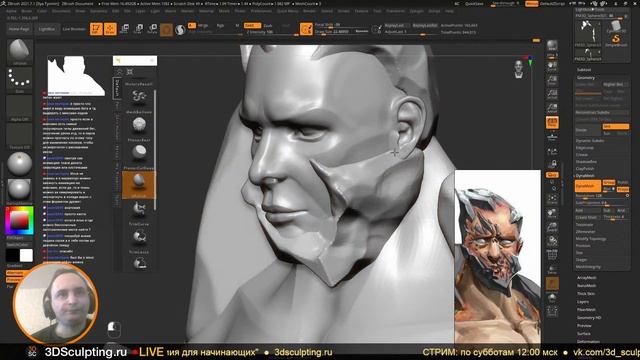640x360 pixels.
Task: Click the Home Page button
Action: pyautogui.click(x=19, y=29)
